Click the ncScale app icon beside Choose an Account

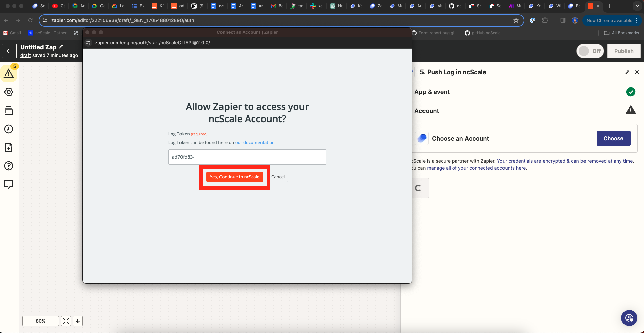[x=422, y=138]
